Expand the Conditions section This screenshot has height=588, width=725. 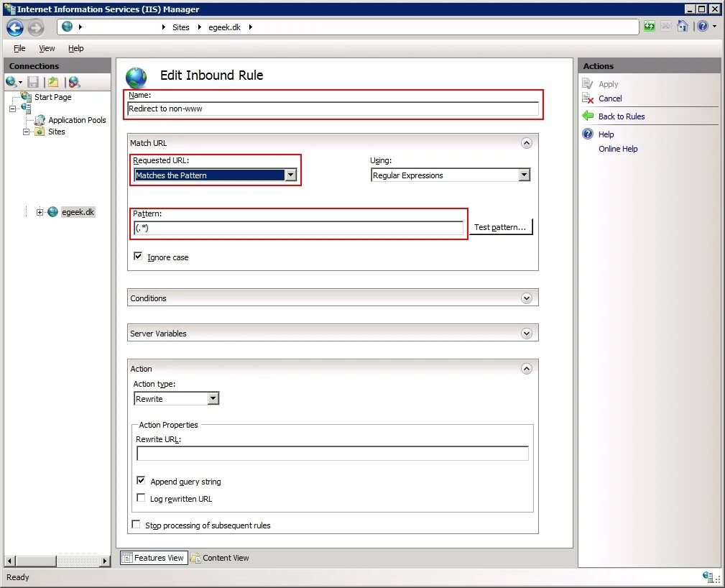click(526, 298)
